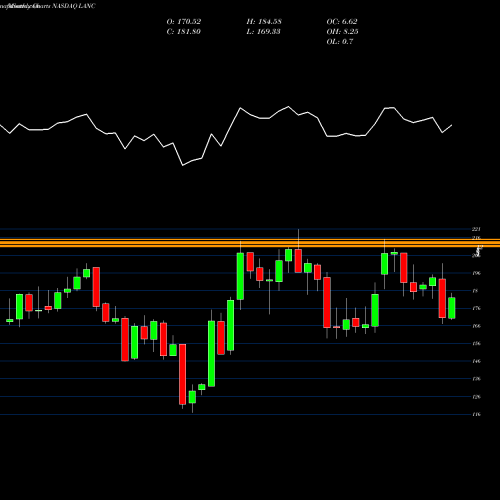Viewport: 500px width, 500px height.
Task: Click the low price 'L: 169.33'
Action: point(263,32)
